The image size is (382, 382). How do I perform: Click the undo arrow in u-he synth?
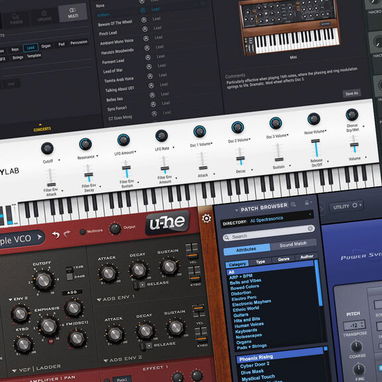55,235
